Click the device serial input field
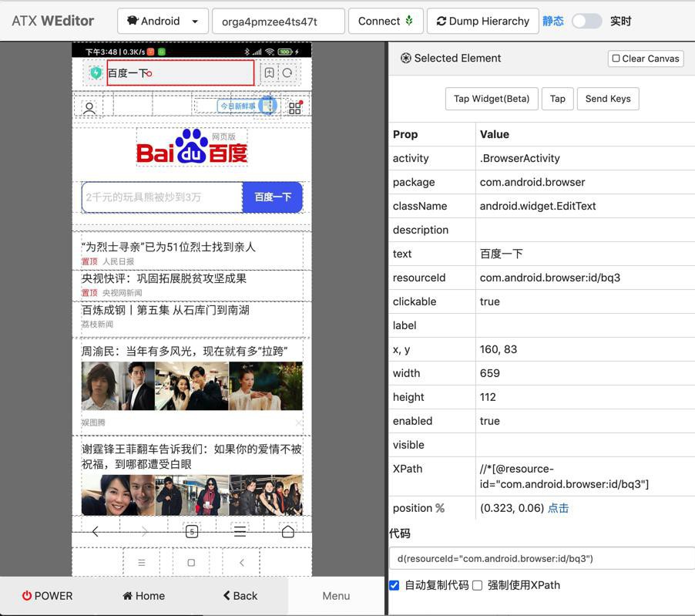 [x=278, y=22]
